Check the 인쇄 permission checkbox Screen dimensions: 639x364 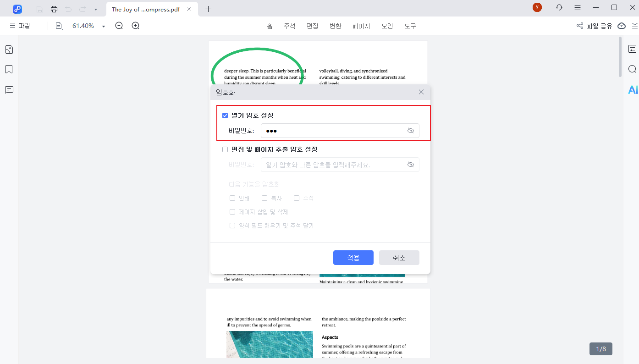tap(232, 198)
